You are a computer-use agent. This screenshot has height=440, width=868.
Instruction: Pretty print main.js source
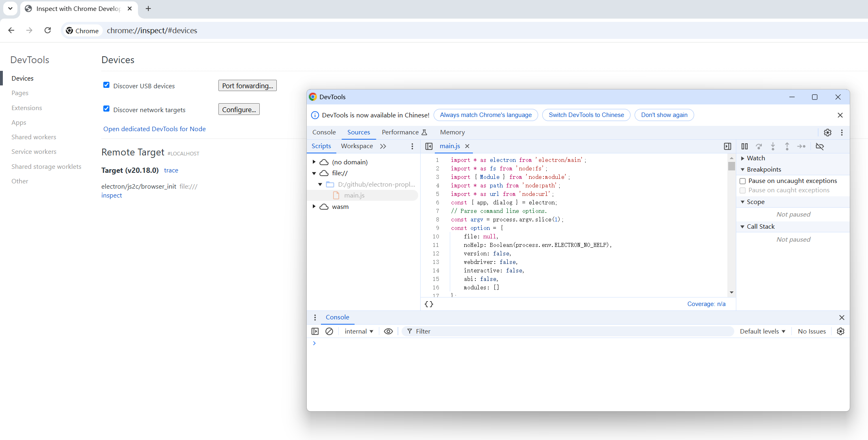tap(429, 304)
